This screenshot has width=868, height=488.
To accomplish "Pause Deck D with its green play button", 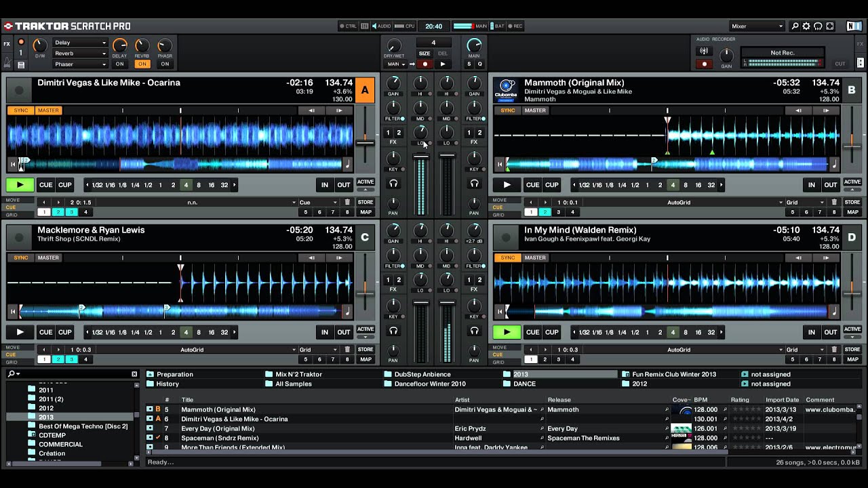I will [x=507, y=332].
